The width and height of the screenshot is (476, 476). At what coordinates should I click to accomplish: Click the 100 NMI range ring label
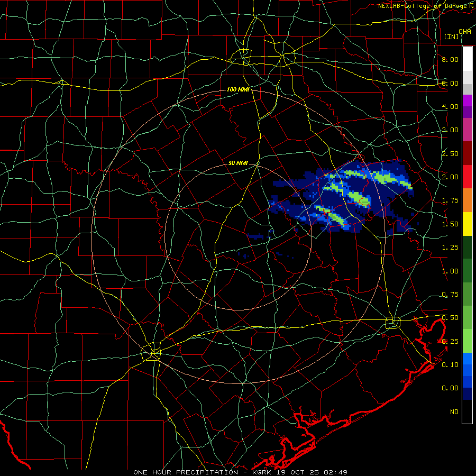(238, 89)
